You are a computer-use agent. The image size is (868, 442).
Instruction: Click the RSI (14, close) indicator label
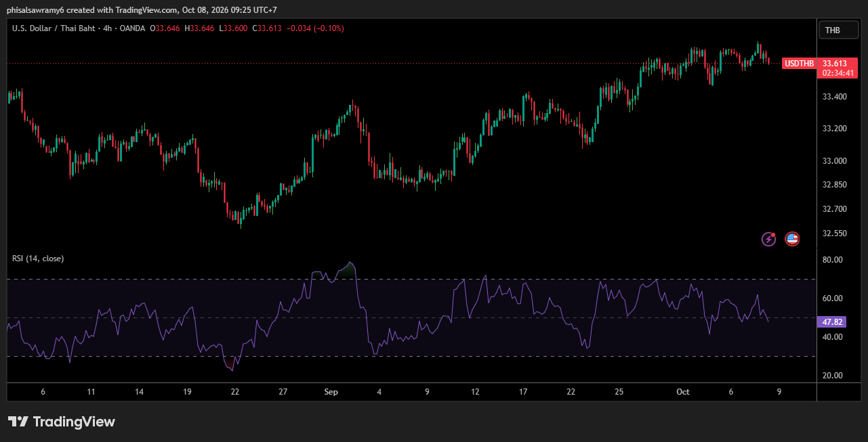pos(38,259)
